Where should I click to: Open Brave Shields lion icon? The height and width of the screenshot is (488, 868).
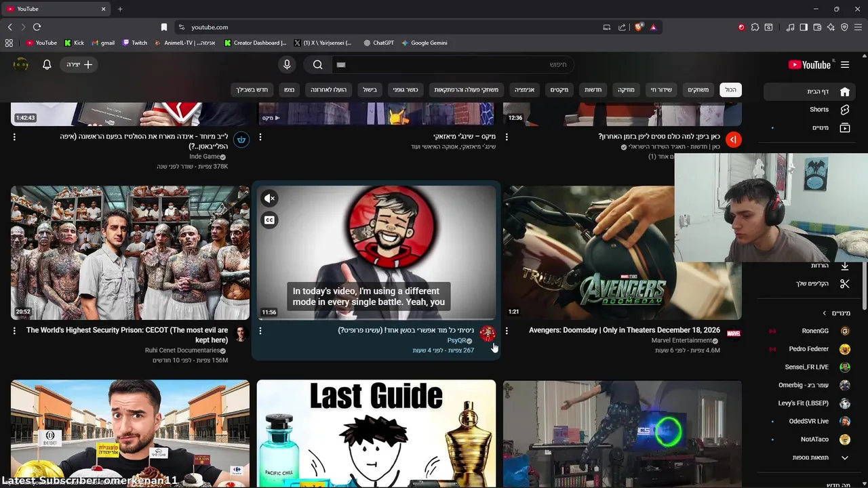click(639, 27)
